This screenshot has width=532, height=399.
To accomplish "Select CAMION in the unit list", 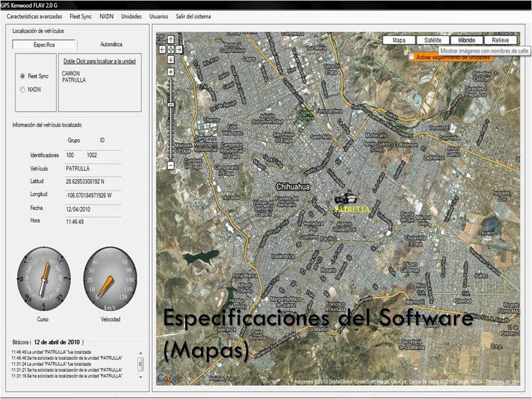I will point(71,73).
